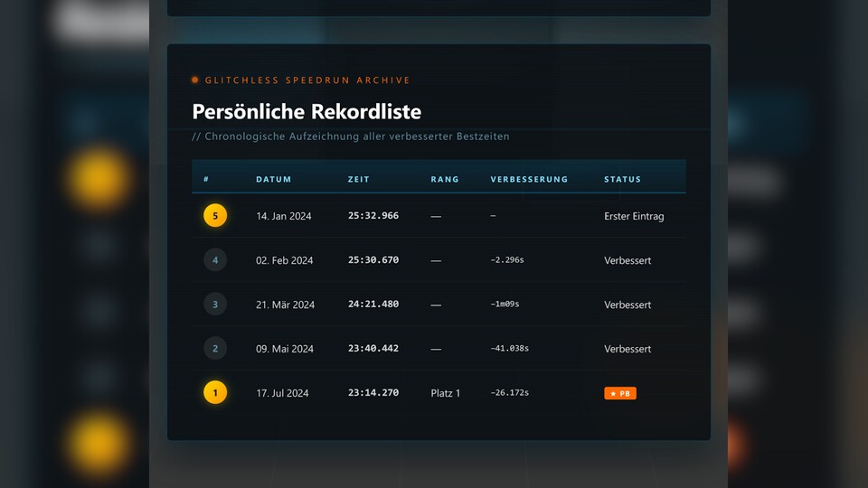868x488 pixels.
Task: Click the improvement value -2.296s
Action: pyautogui.click(x=507, y=260)
